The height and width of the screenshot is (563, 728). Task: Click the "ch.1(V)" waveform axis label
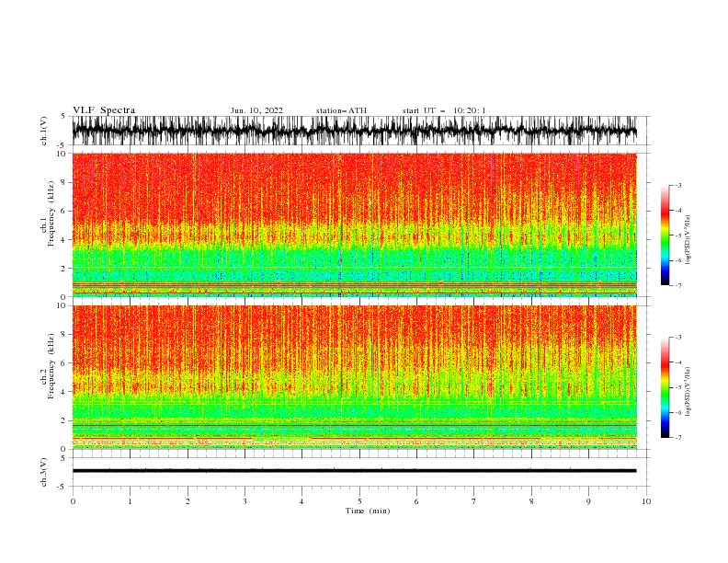pyautogui.click(x=44, y=131)
